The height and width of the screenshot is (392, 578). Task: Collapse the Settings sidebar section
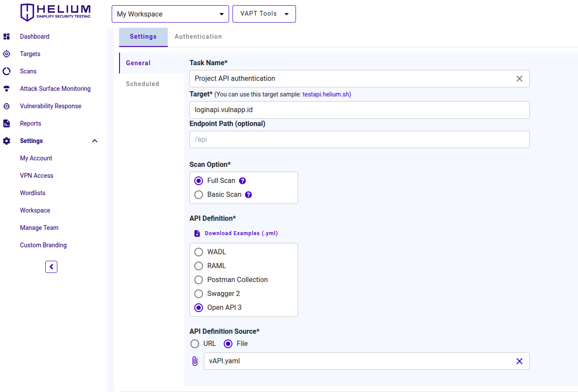pos(95,141)
